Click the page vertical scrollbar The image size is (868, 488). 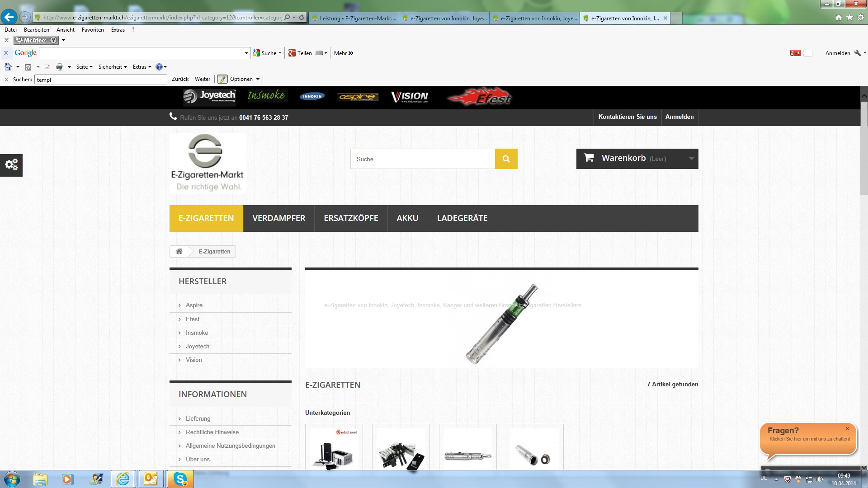point(863,149)
